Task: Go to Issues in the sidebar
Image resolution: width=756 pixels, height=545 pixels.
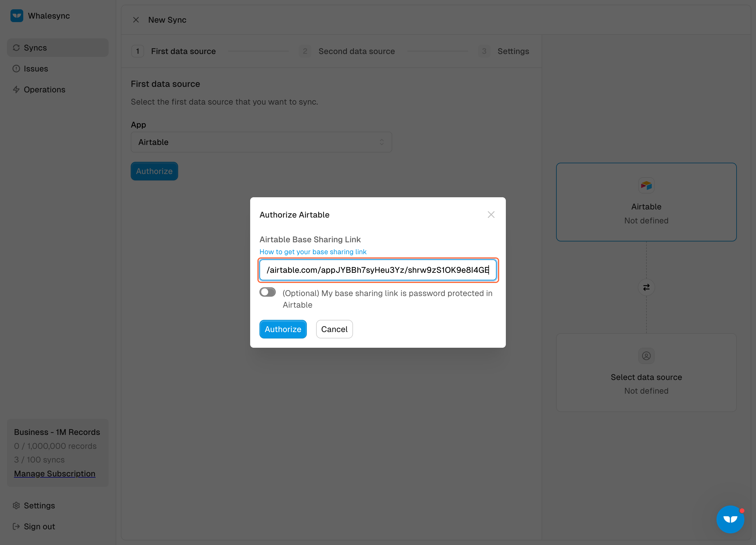Action: pyautogui.click(x=58, y=69)
